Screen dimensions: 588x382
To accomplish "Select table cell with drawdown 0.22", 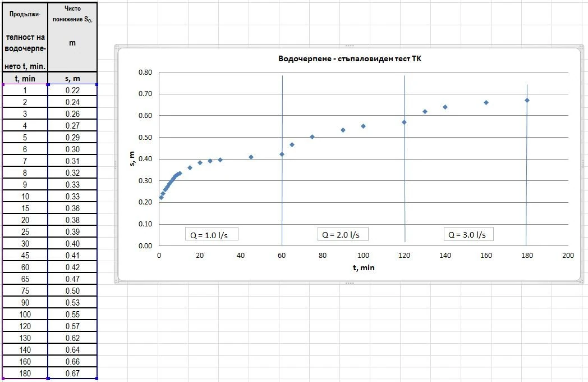I will [x=72, y=90].
